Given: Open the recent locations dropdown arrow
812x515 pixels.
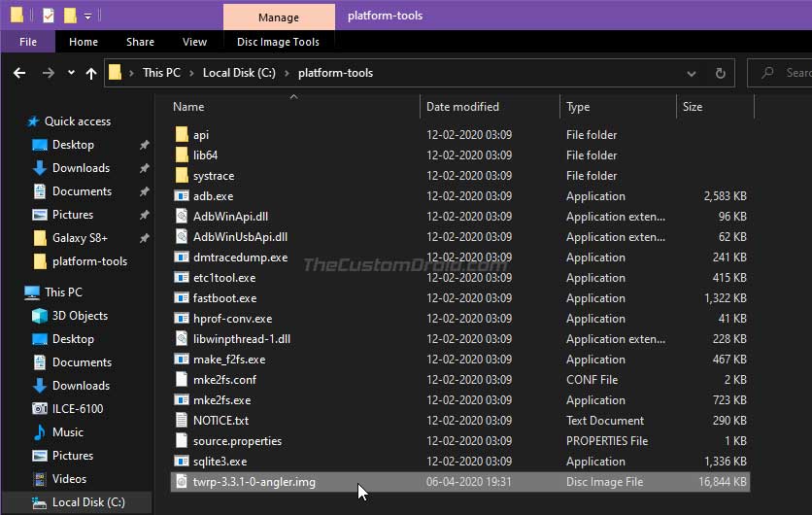Looking at the screenshot, I should click(71, 73).
